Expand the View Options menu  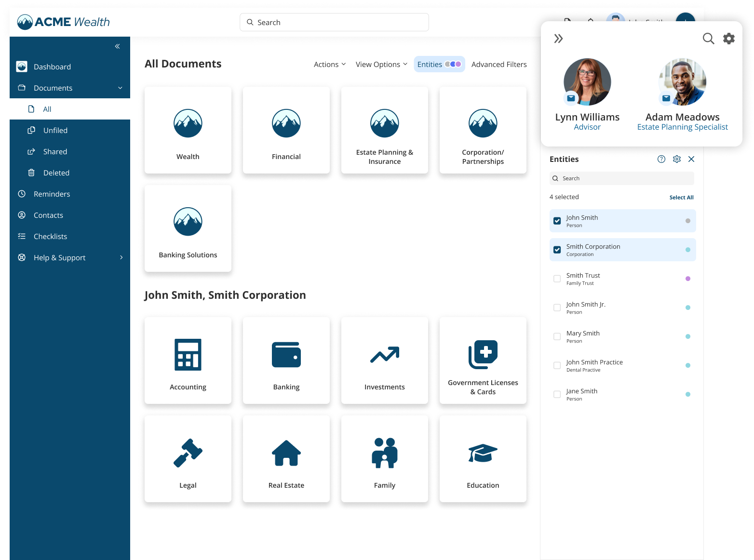point(381,64)
